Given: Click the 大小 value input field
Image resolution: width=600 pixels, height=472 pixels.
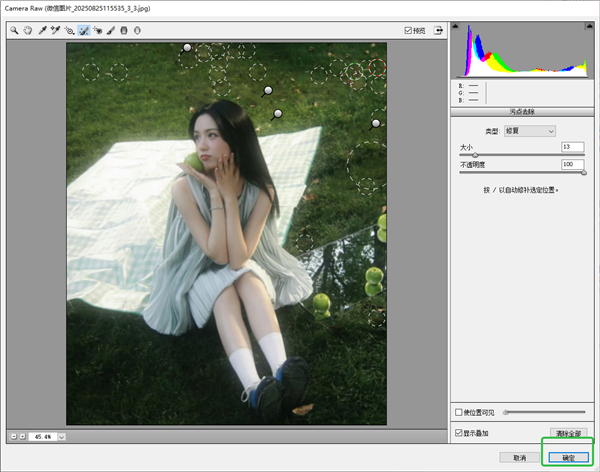Looking at the screenshot, I should (x=572, y=147).
